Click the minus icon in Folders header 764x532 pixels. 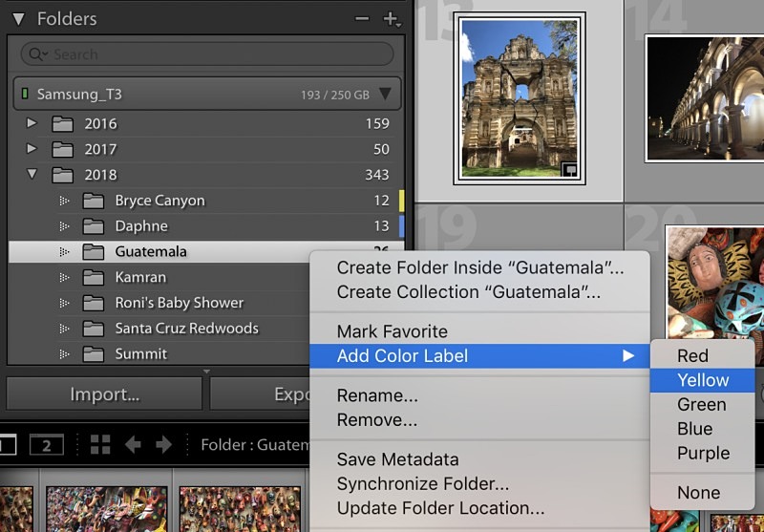(362, 18)
